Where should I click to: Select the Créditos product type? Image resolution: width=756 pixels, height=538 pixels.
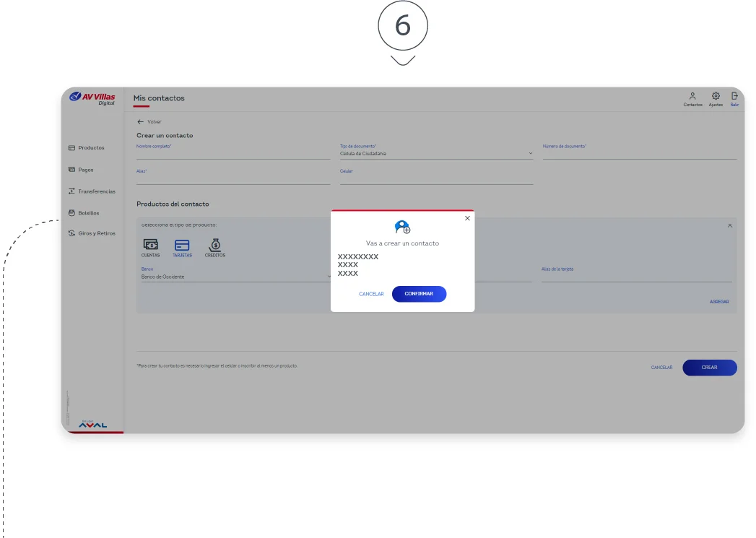coord(214,248)
